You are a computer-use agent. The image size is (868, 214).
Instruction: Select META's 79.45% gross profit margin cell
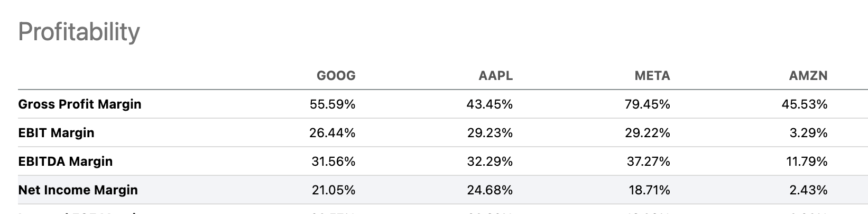point(647,104)
